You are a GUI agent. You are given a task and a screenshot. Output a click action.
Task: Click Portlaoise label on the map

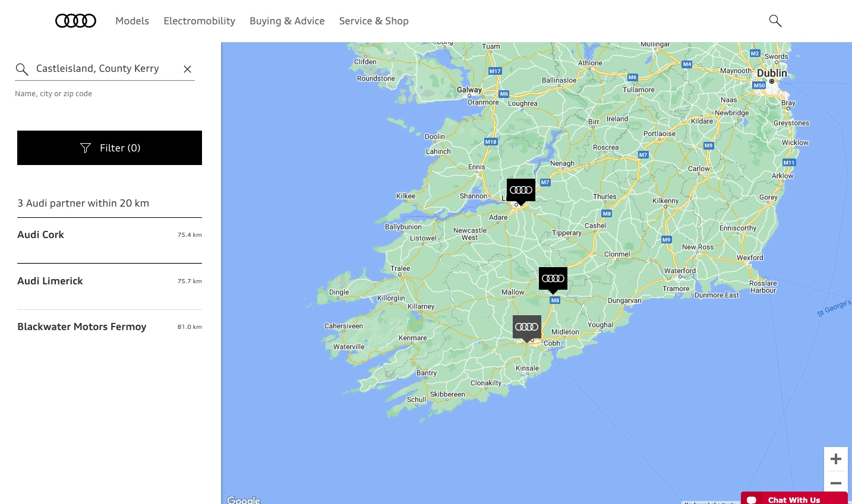(659, 134)
